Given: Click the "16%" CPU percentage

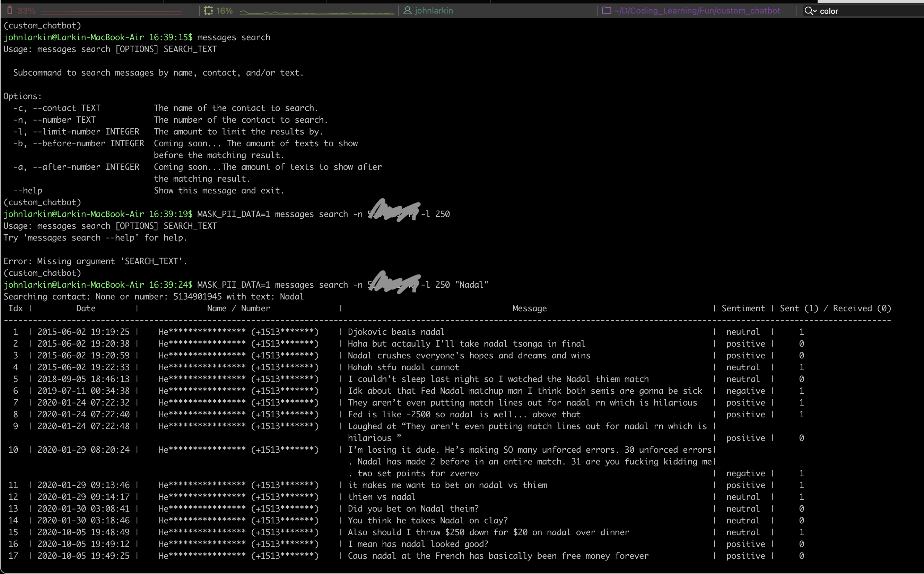Looking at the screenshot, I should tap(224, 11).
